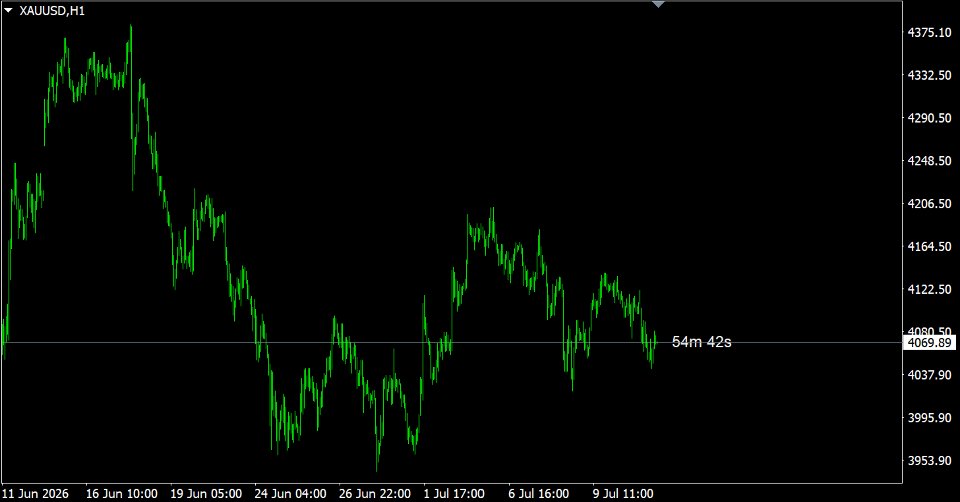Click the current price label 4069.89
This screenshot has height=502, width=960.
click(x=929, y=343)
